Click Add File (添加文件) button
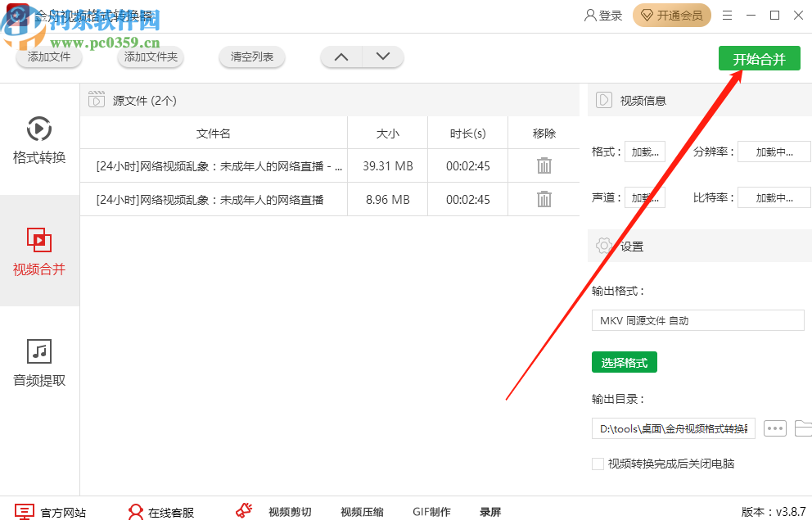Image resolution: width=812 pixels, height=525 pixels. pyautogui.click(x=49, y=57)
